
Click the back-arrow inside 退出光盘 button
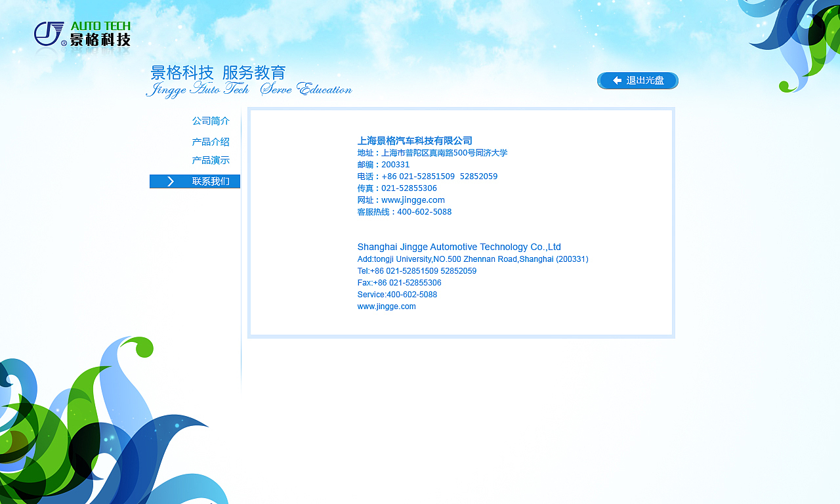pos(616,80)
